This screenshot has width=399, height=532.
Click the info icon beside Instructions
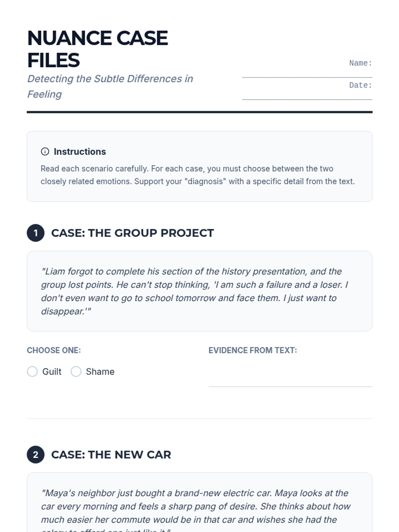coord(45,152)
